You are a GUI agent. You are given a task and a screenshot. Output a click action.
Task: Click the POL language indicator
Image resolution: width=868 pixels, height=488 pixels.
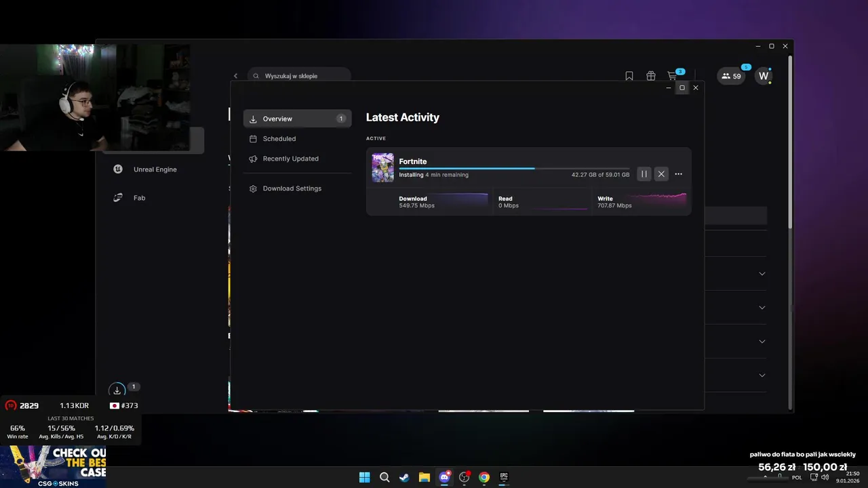click(x=797, y=477)
